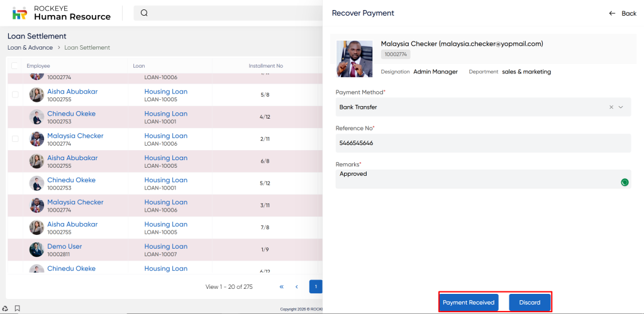Viewport: 644px width, 314px height.
Task: Expand the Payment Method dropdown arrow
Action: click(621, 107)
